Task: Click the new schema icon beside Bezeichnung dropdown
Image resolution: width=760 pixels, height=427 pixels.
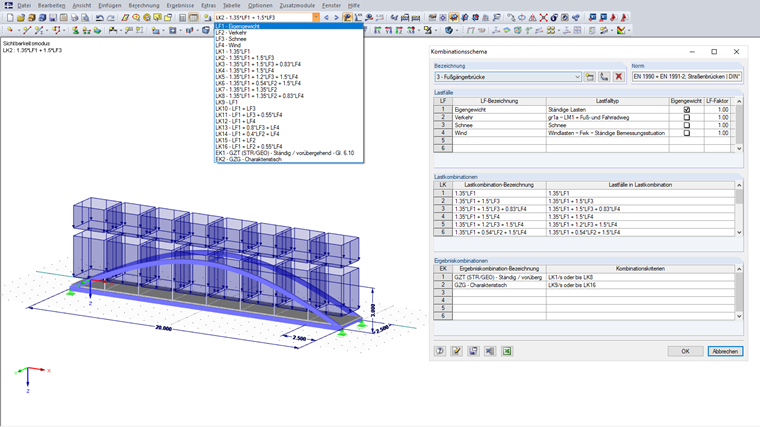Action: point(590,77)
